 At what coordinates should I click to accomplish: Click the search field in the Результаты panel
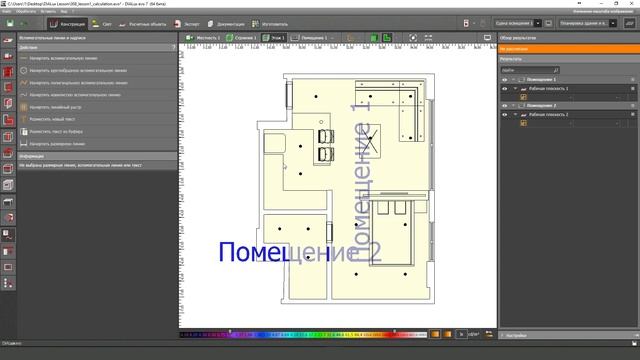530,70
